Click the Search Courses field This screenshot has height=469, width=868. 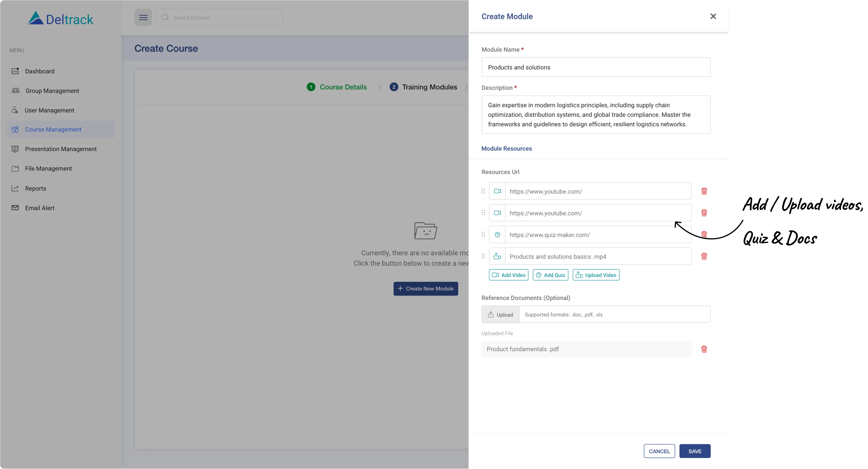tap(224, 17)
